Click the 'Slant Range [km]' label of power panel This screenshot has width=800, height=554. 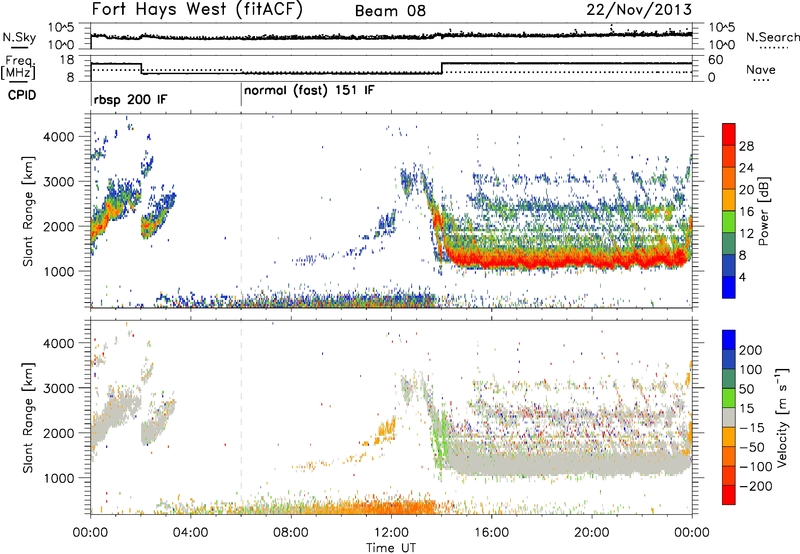tap(28, 211)
